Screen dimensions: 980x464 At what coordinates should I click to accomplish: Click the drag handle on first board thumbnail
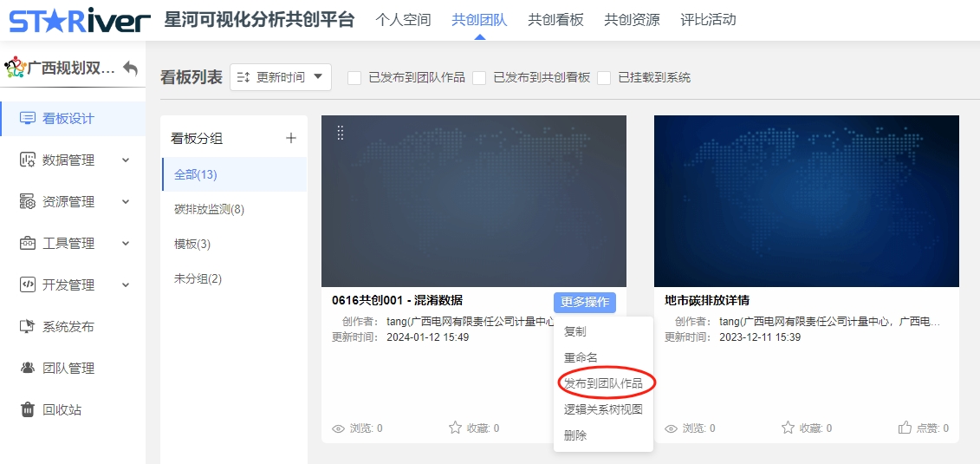coord(341,133)
